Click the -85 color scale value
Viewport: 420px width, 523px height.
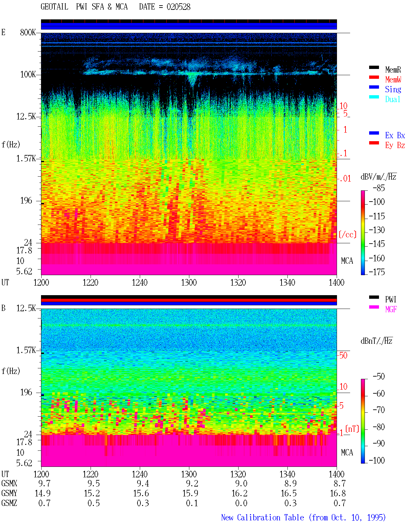(x=379, y=188)
